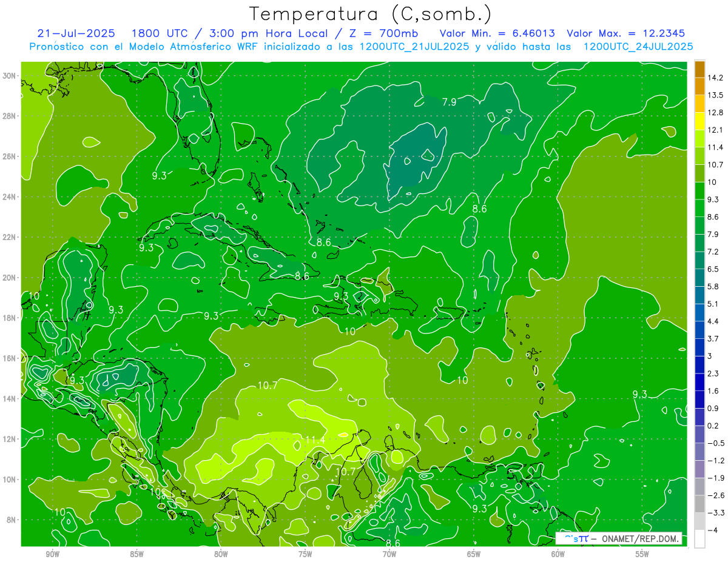The image size is (728, 562).
Task: Click the 55W longitude axis label
Action: (x=642, y=554)
